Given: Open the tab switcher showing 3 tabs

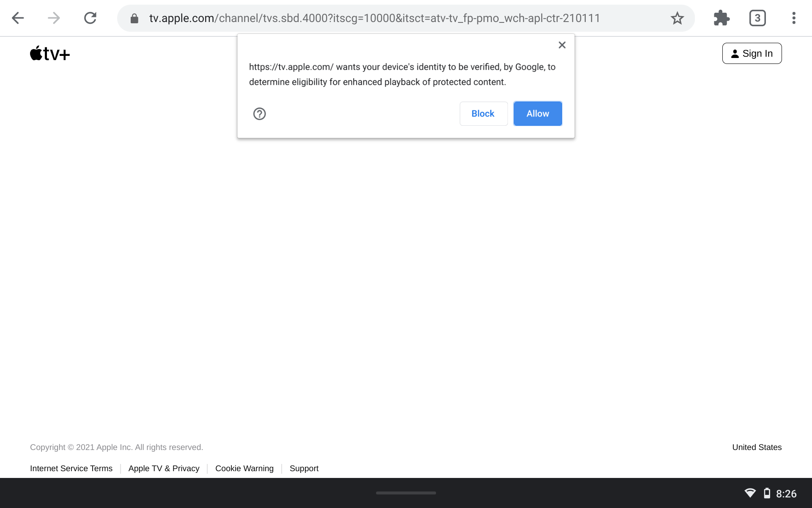Looking at the screenshot, I should (x=757, y=18).
